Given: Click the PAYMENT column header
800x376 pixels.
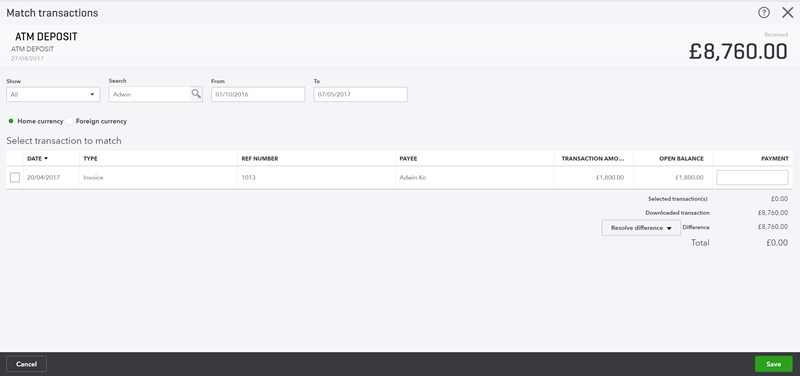Looking at the screenshot, I should (774, 159).
